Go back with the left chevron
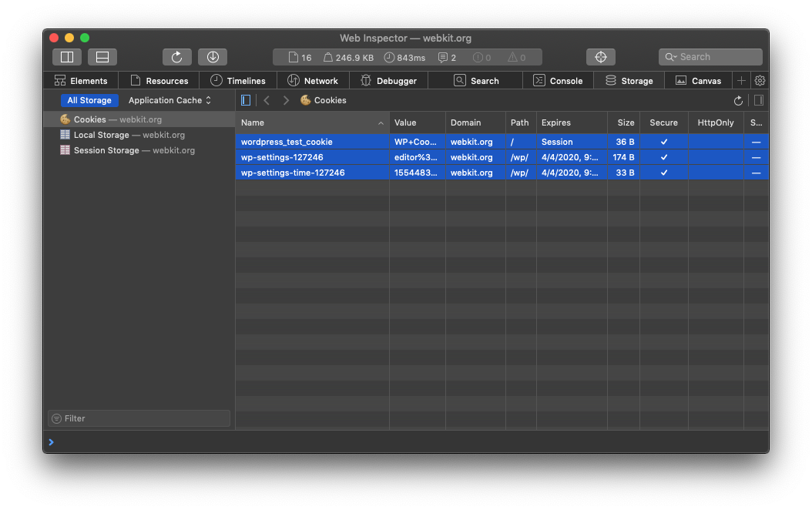The image size is (812, 510). click(x=267, y=100)
